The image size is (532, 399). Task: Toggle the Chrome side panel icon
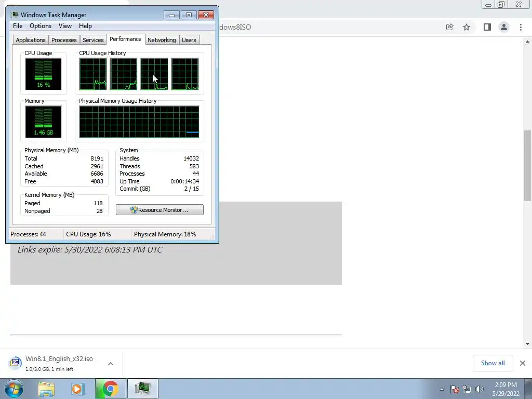pyautogui.click(x=487, y=27)
